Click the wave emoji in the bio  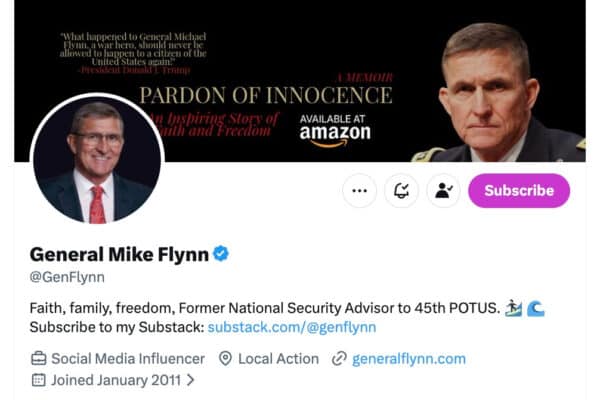click(x=534, y=306)
